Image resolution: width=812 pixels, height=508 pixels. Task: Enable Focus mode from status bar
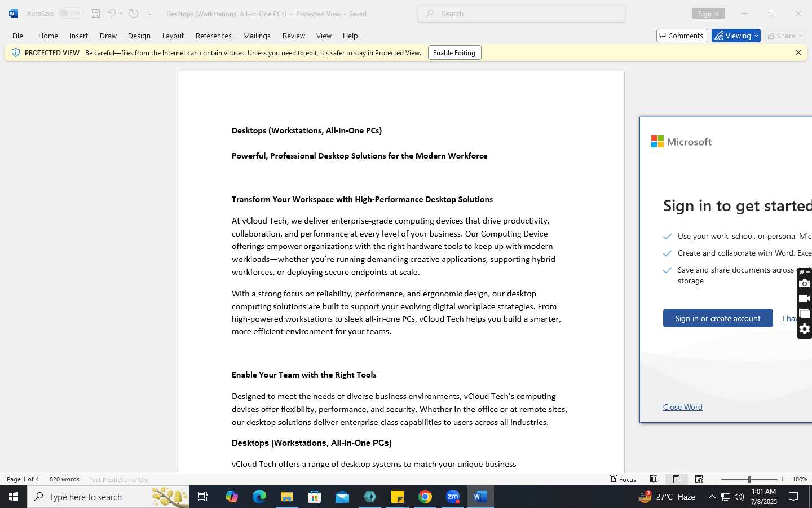tap(623, 479)
